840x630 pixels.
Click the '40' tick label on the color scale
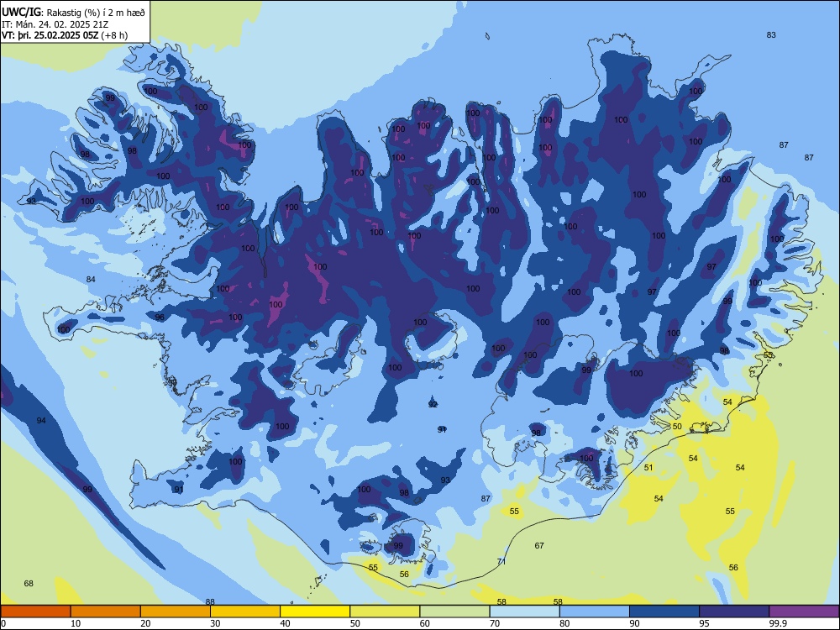coord(285,623)
